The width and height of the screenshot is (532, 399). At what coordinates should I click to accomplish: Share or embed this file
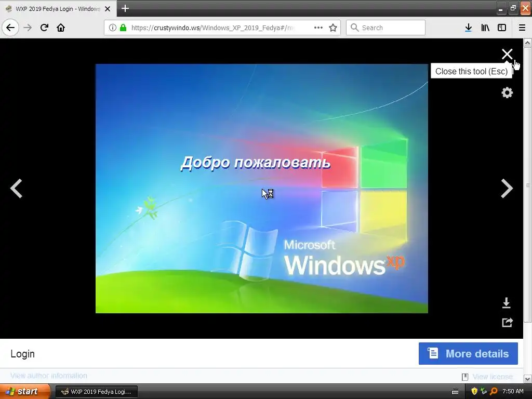(x=507, y=322)
